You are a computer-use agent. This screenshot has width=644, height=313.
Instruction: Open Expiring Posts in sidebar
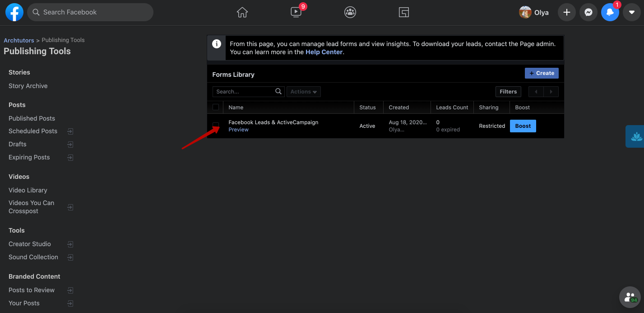pyautogui.click(x=29, y=157)
